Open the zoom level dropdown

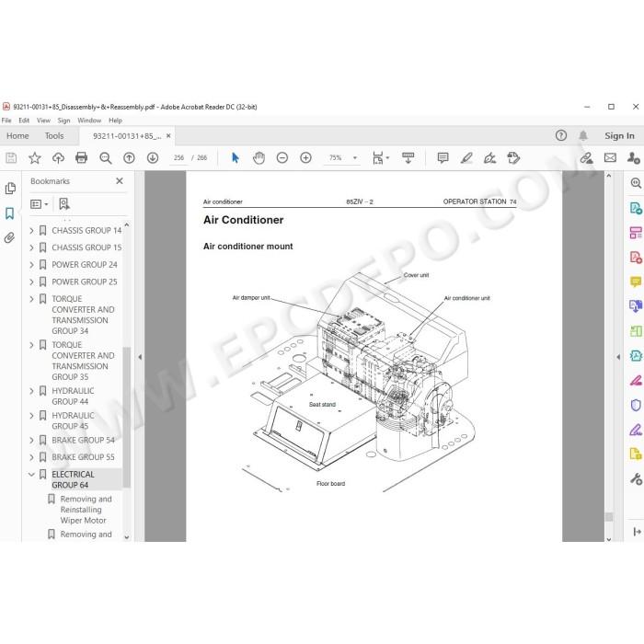pos(355,157)
